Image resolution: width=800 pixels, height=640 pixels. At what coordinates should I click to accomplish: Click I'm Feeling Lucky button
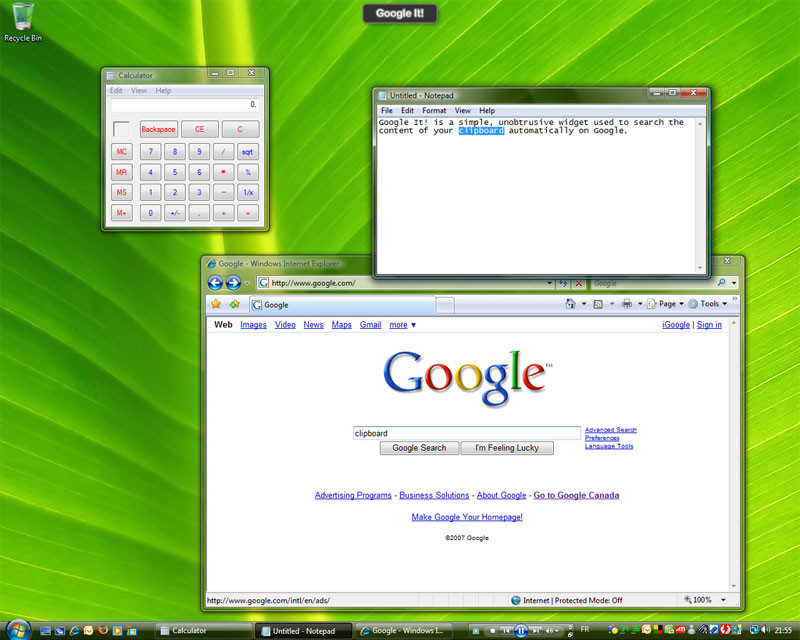tap(507, 448)
